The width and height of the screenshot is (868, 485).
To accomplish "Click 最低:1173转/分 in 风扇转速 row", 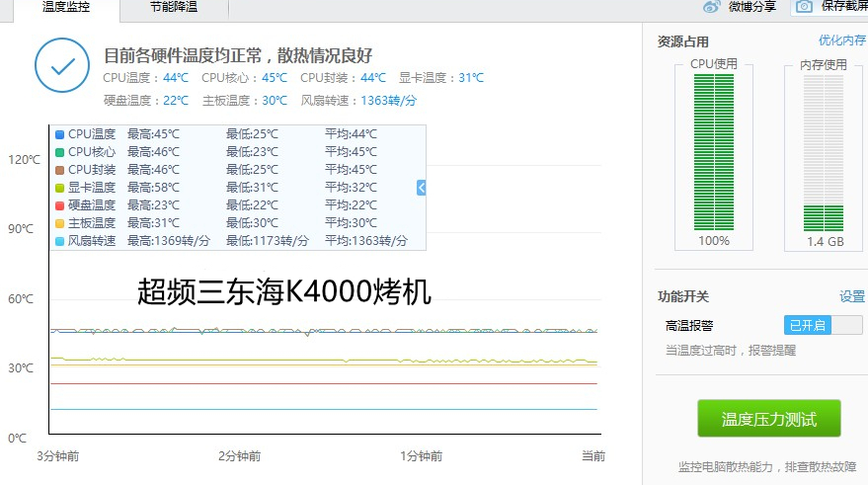I will click(x=268, y=241).
